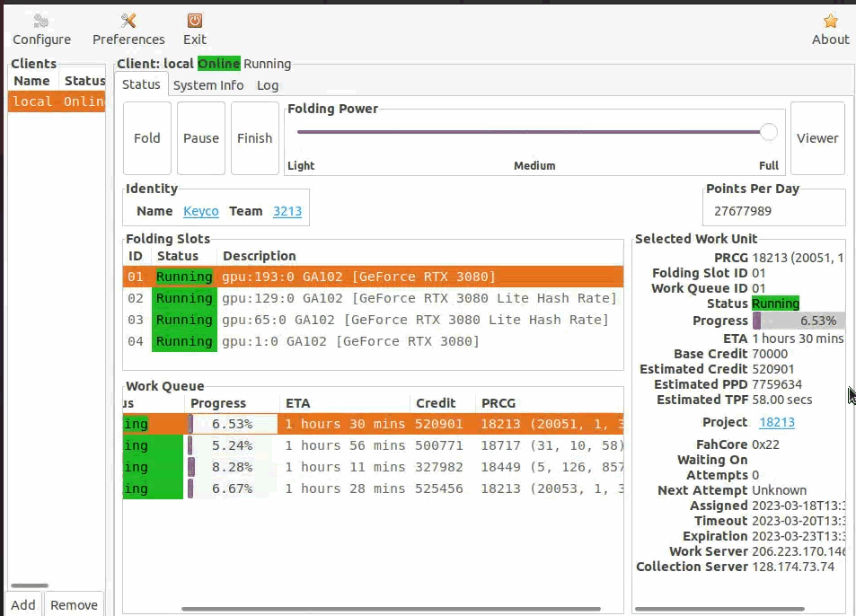The image size is (856, 616).
Task: Click the Work Queue Credit column header
Action: coord(442,403)
